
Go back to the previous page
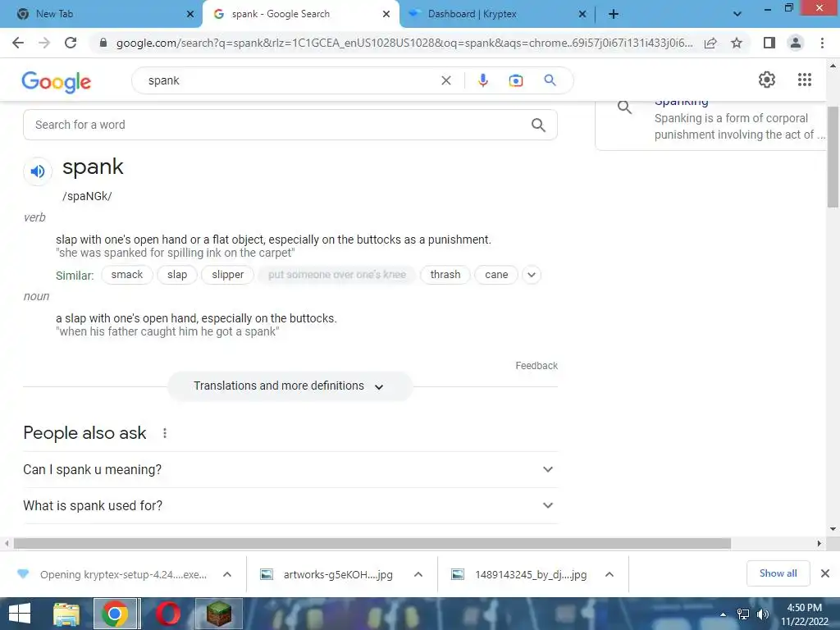coord(18,43)
